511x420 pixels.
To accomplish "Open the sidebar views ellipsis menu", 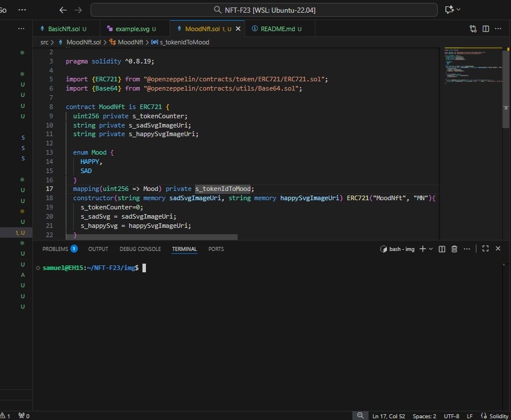I will tap(21, 29).
